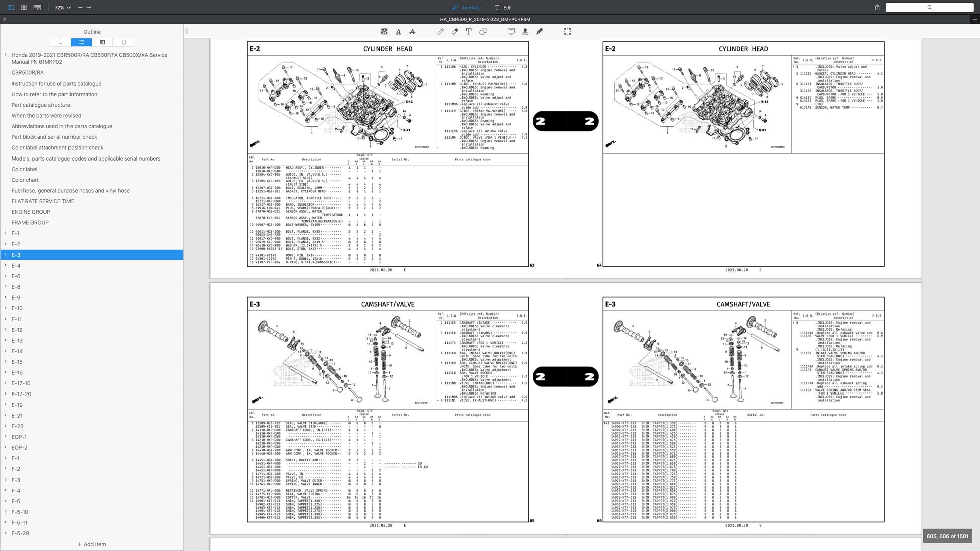Choose the eraser tool

[455, 31]
